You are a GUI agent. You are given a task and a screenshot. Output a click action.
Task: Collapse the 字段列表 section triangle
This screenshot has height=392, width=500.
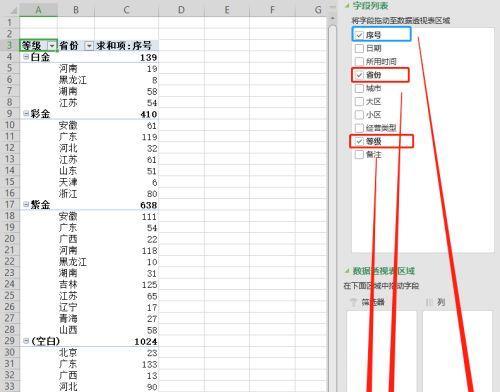coord(347,5)
